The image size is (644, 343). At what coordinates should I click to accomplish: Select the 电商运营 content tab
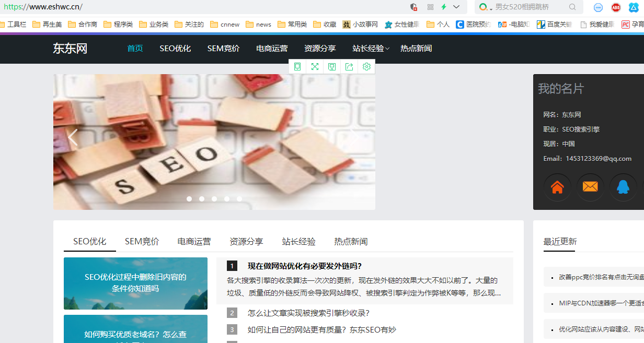click(194, 241)
